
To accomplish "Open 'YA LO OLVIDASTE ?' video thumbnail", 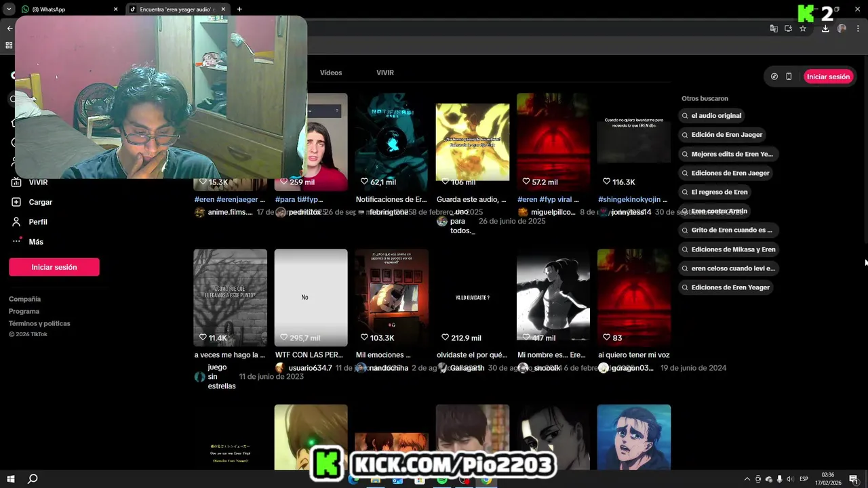I will coord(473,298).
